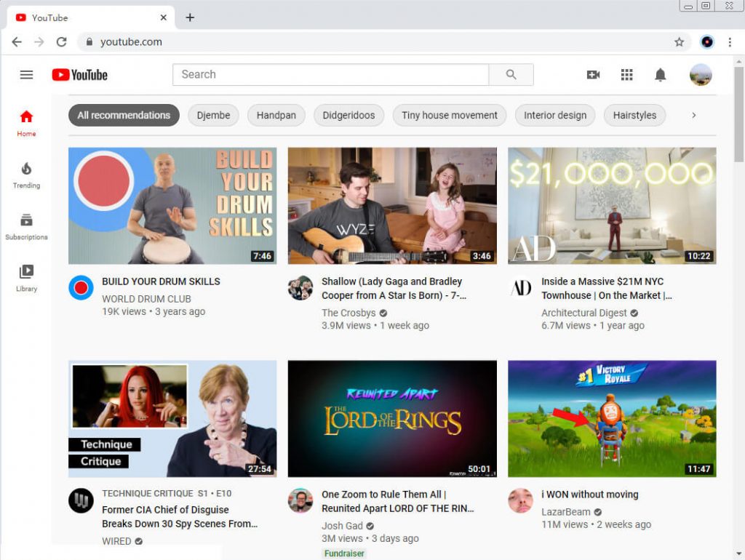Viewport: 745px width, 560px height.
Task: Open WORLD DRUM CLUB channel avatar
Action: (x=81, y=287)
